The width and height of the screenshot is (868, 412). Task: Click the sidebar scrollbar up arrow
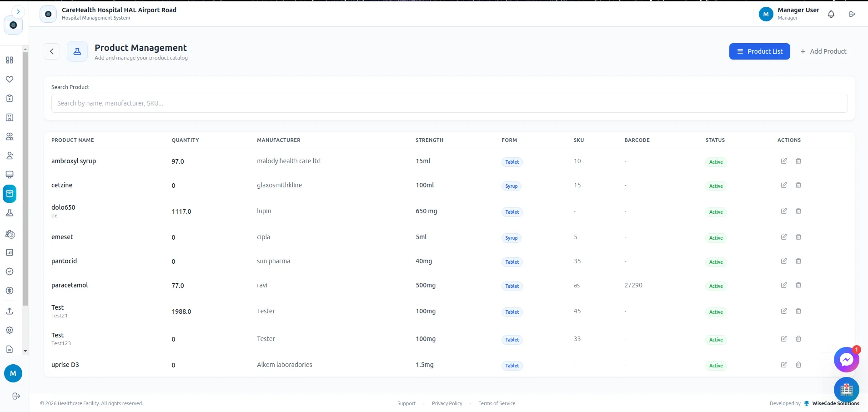point(25,49)
